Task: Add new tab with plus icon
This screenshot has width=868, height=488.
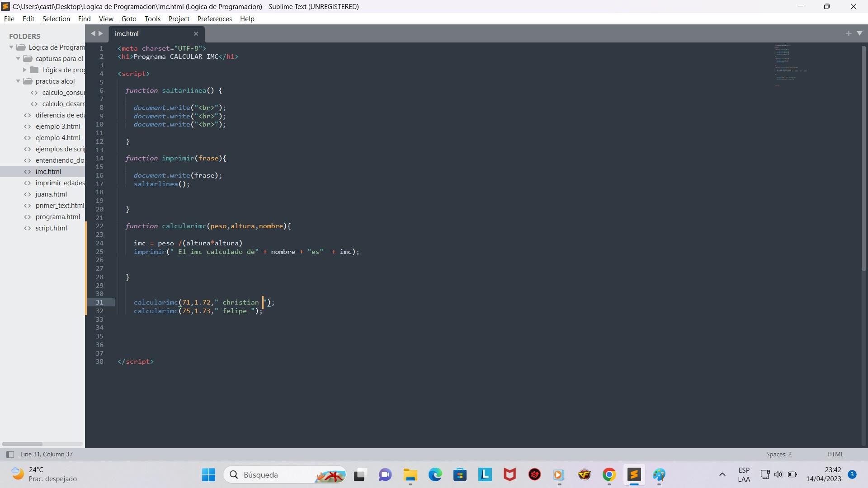Action: (848, 33)
